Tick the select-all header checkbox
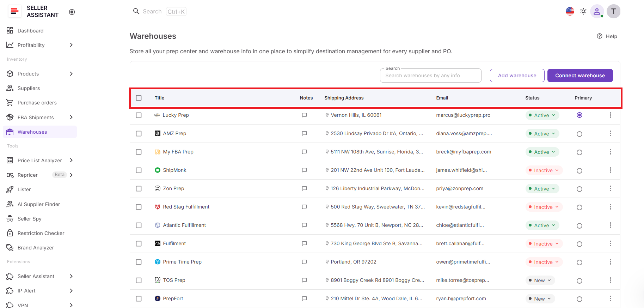 point(139,98)
